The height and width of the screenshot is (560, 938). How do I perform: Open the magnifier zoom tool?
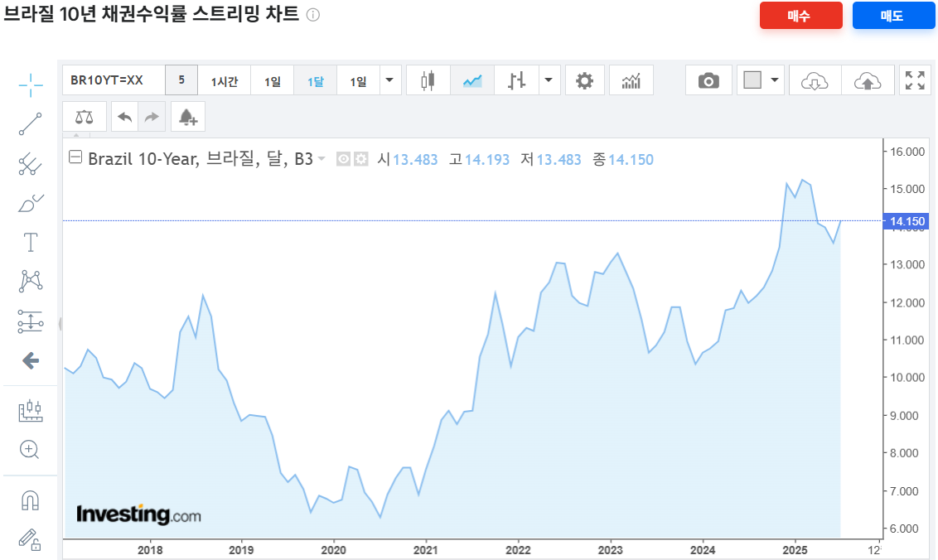click(30, 450)
